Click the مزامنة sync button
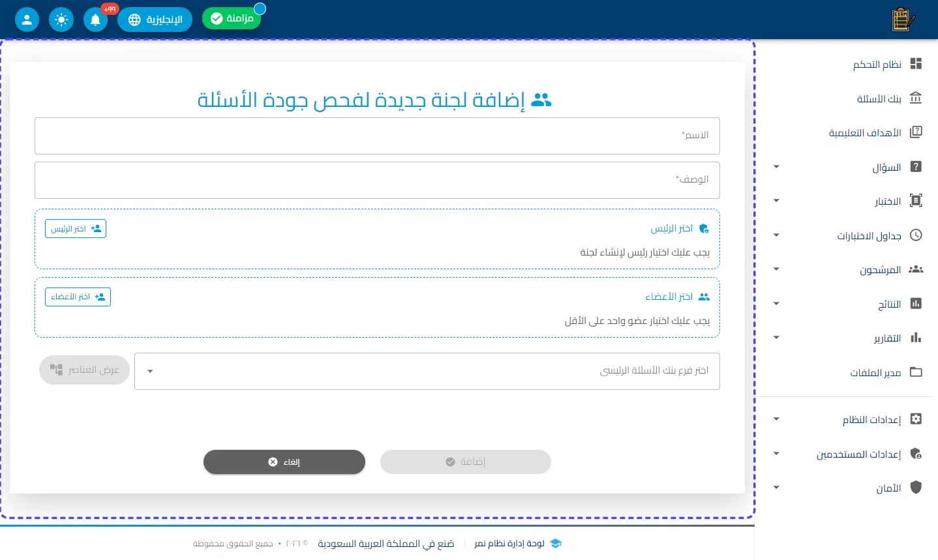 tap(232, 18)
